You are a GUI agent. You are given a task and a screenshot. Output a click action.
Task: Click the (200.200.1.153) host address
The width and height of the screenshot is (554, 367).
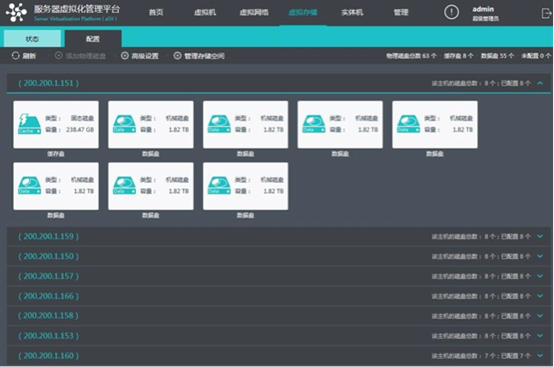coord(48,336)
